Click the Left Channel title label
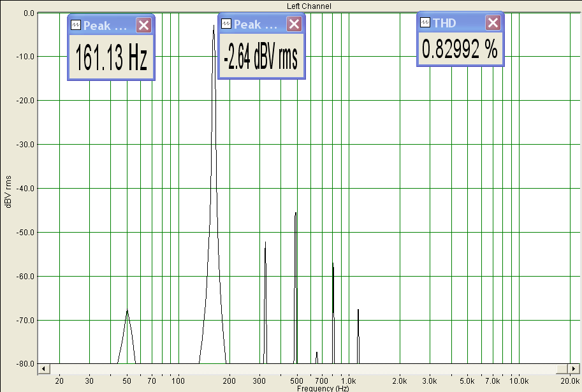Viewport: 582px width, 392px height. click(x=309, y=6)
